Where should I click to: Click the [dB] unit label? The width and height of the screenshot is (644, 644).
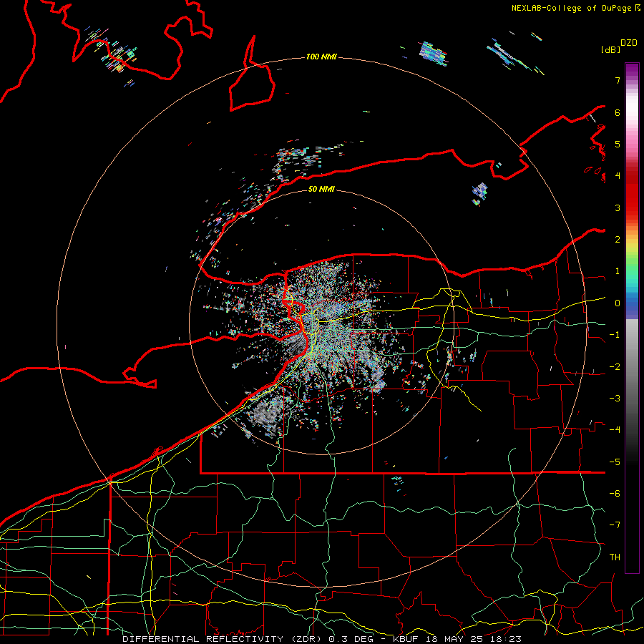pos(611,49)
